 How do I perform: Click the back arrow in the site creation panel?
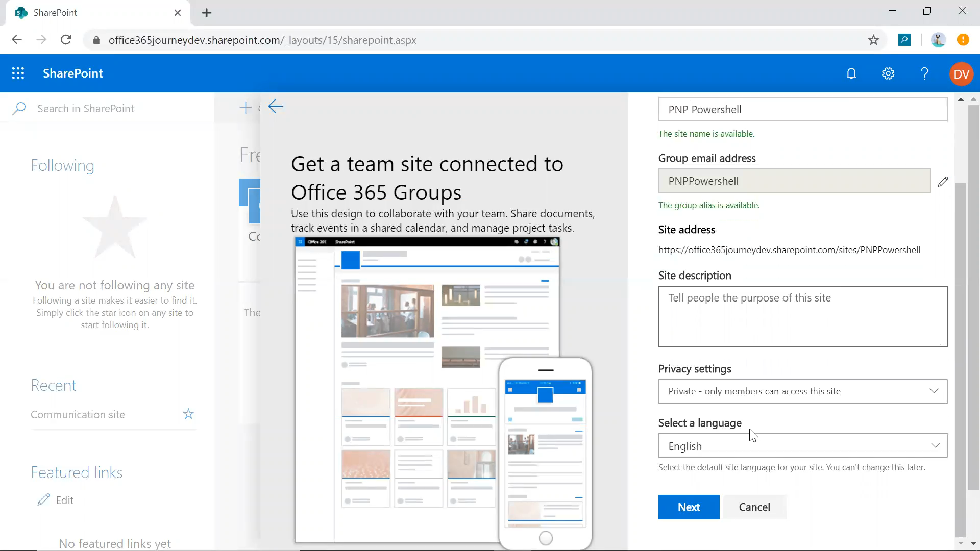pos(276,106)
